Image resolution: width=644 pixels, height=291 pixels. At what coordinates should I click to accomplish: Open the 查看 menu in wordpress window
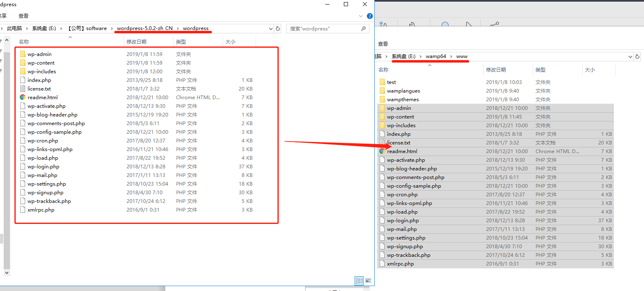tap(24, 16)
